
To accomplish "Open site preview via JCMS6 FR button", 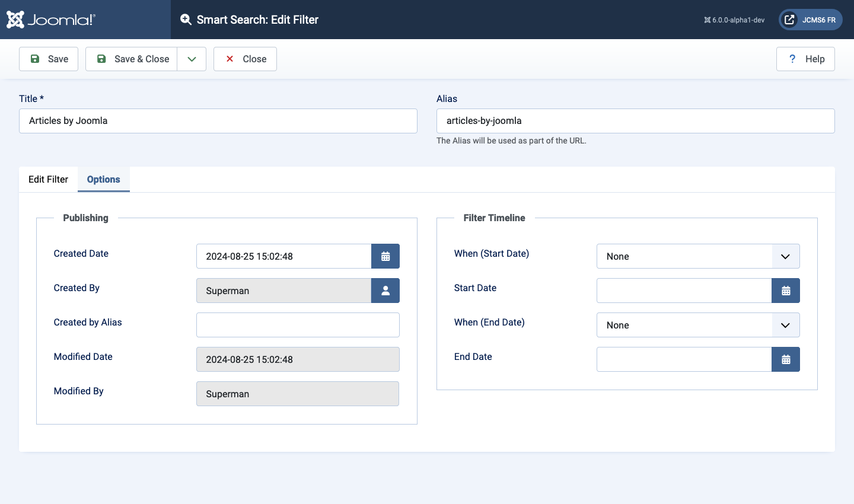I will pyautogui.click(x=810, y=19).
